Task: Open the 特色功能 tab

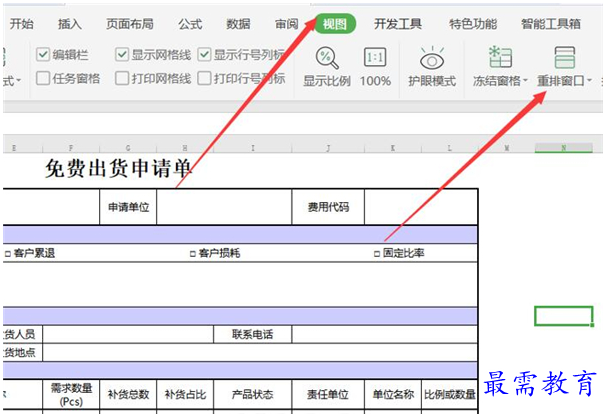Action: 473,24
